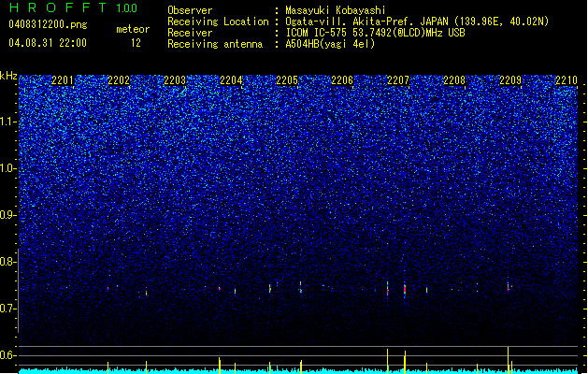Image resolution: width=588 pixels, height=374 pixels.
Task: Click the receiver value ICOM IC-575
Action: tap(318, 33)
